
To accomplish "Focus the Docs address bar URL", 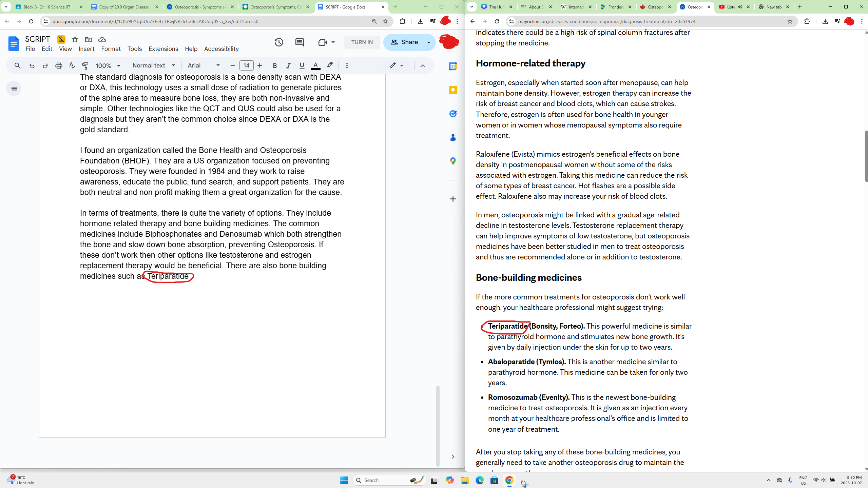I will pos(155,21).
